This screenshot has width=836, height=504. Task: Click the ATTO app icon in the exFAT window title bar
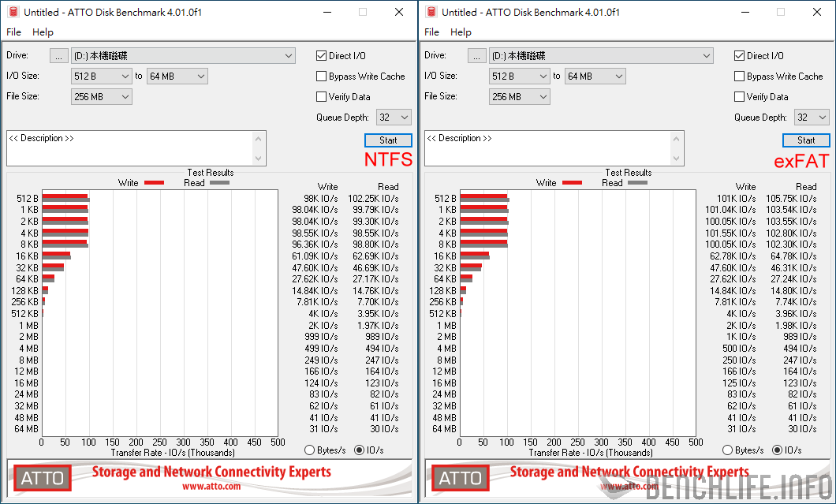pyautogui.click(x=431, y=12)
